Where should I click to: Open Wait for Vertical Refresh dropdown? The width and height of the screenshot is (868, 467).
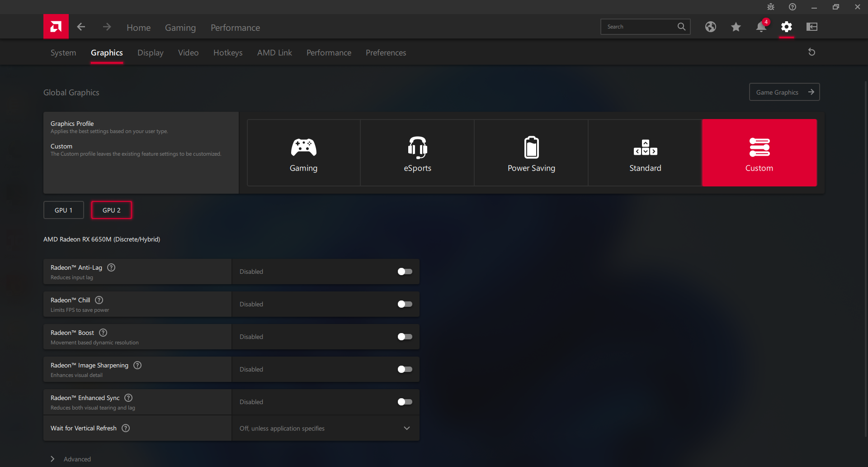(325, 428)
